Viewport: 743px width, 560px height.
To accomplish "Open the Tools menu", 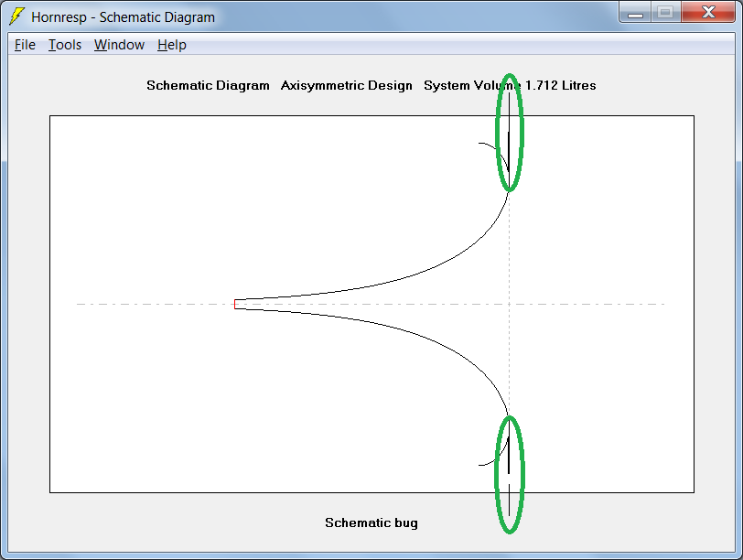I will tap(65, 45).
